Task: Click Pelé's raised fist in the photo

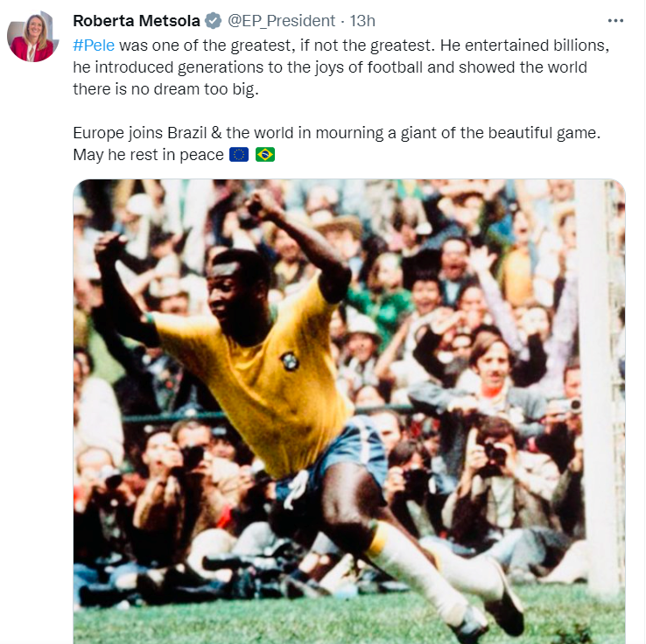Action: (263, 205)
